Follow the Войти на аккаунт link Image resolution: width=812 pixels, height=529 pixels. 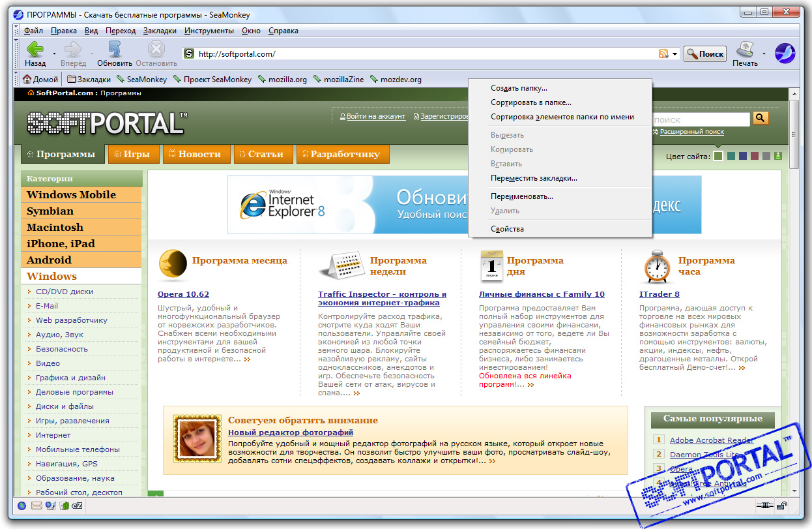click(x=375, y=117)
